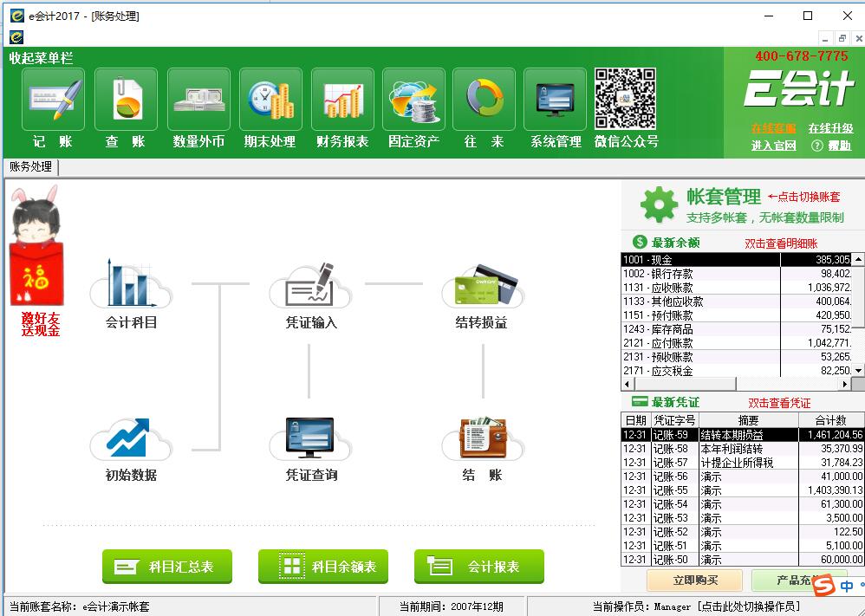The width and height of the screenshot is (865, 616).
Task: Click the e icon below the title bar
Action: click(16, 37)
